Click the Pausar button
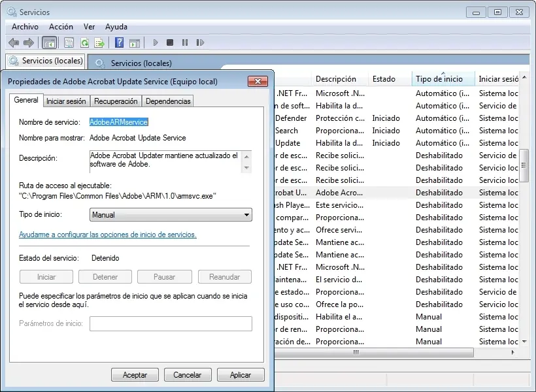This screenshot has height=392, width=536. coord(165,277)
